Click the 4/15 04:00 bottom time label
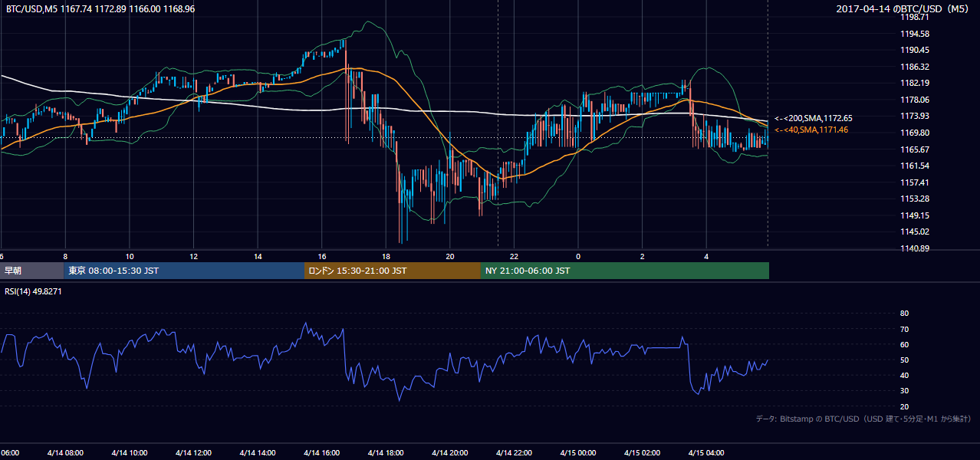The height and width of the screenshot is (460, 980). click(706, 453)
